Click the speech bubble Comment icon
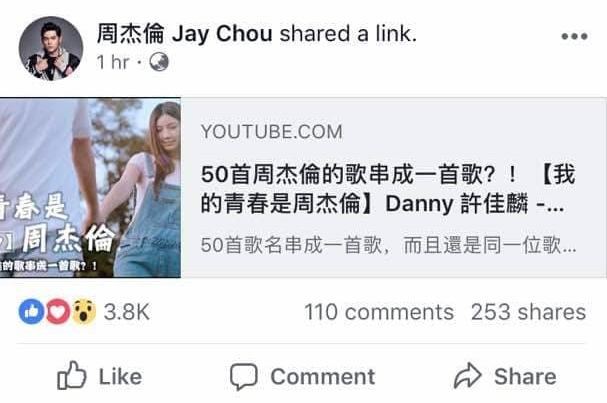607x403 pixels. [x=244, y=376]
